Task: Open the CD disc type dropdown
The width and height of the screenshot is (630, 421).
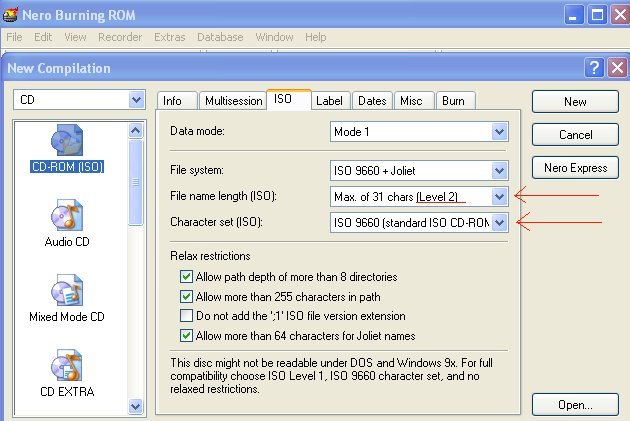Action: pos(137,100)
